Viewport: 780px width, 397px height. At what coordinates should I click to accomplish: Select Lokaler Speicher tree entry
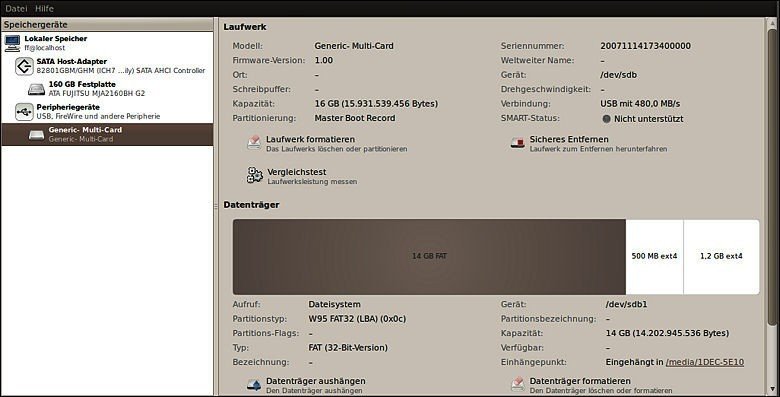(x=107, y=43)
